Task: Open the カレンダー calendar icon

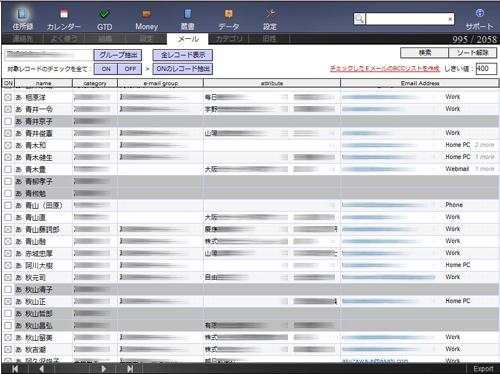Action: pos(64,14)
